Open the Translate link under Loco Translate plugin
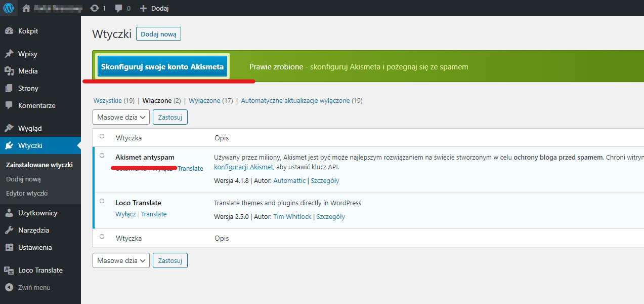 154,214
